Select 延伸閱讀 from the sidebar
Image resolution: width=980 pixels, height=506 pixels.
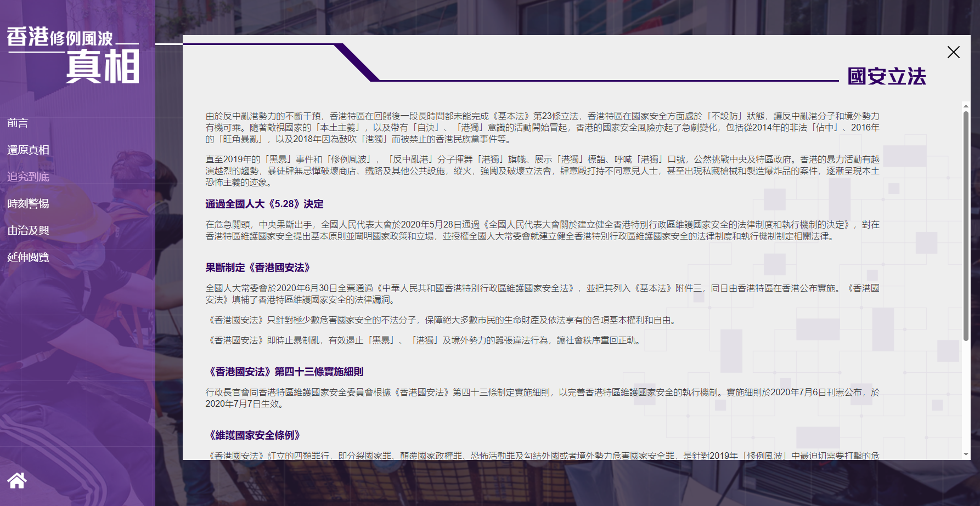(28, 257)
